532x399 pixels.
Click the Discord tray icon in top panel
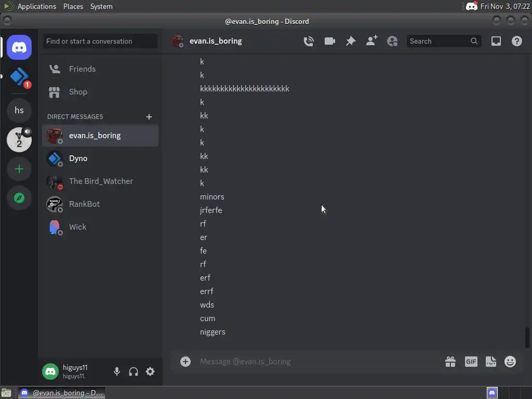472,6
